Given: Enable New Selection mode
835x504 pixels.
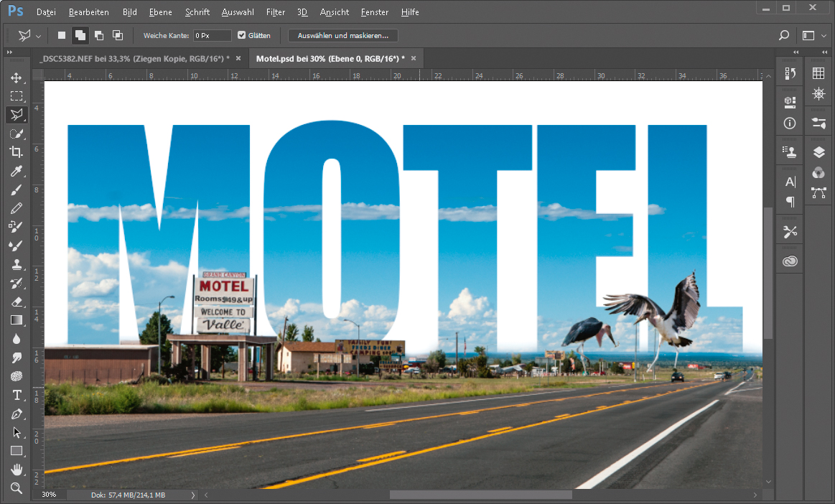Looking at the screenshot, I should (x=62, y=35).
